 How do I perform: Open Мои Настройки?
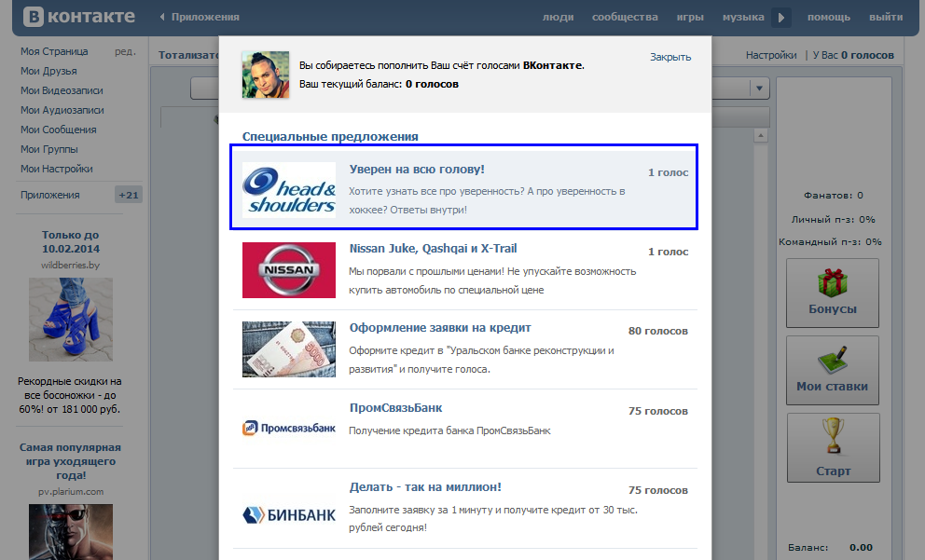[x=57, y=169]
